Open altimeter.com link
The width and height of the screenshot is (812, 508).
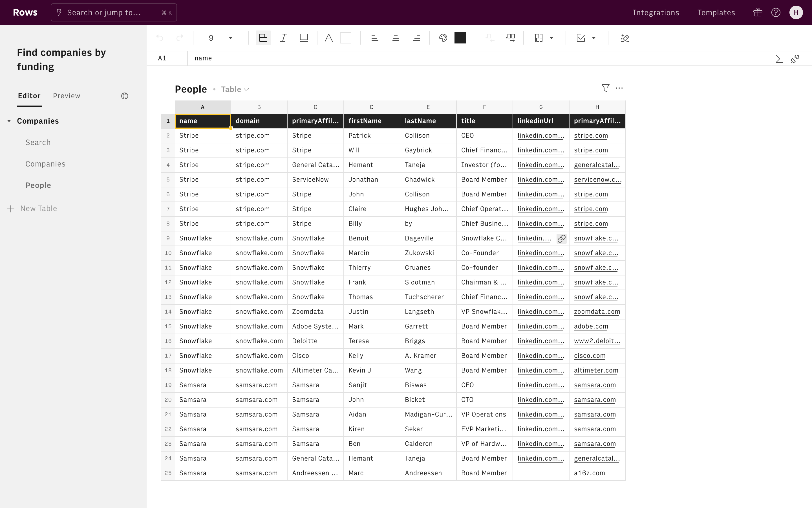(596, 370)
